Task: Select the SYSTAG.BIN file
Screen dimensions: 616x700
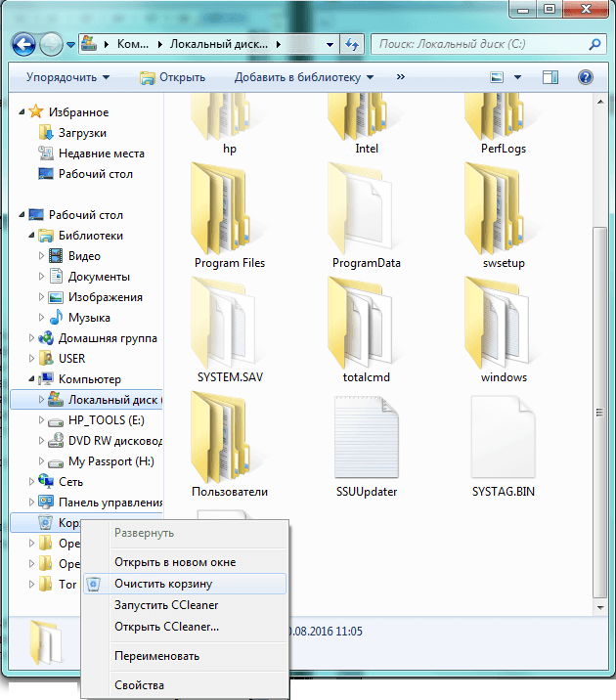Action: pos(503,445)
